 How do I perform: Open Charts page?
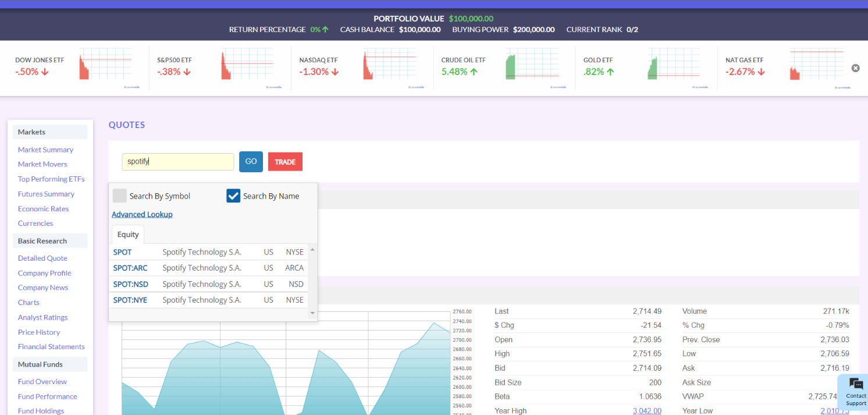29,302
